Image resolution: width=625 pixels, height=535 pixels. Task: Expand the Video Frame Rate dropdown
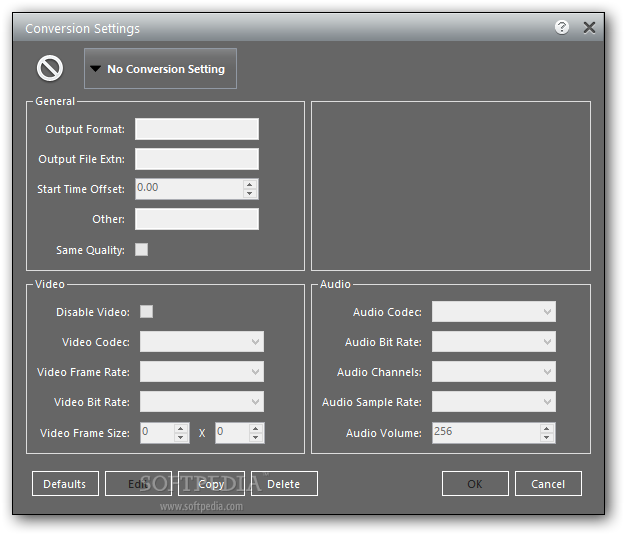(x=202, y=372)
